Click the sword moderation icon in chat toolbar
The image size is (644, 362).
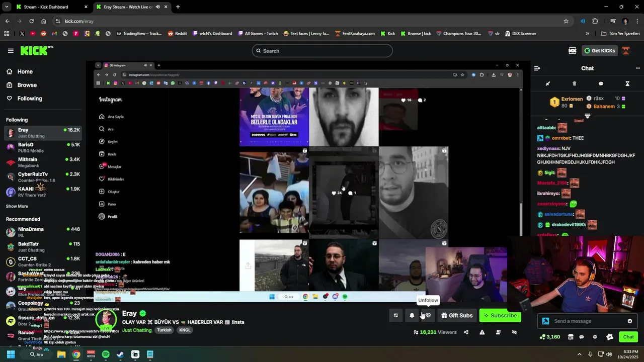pyautogui.click(x=548, y=83)
